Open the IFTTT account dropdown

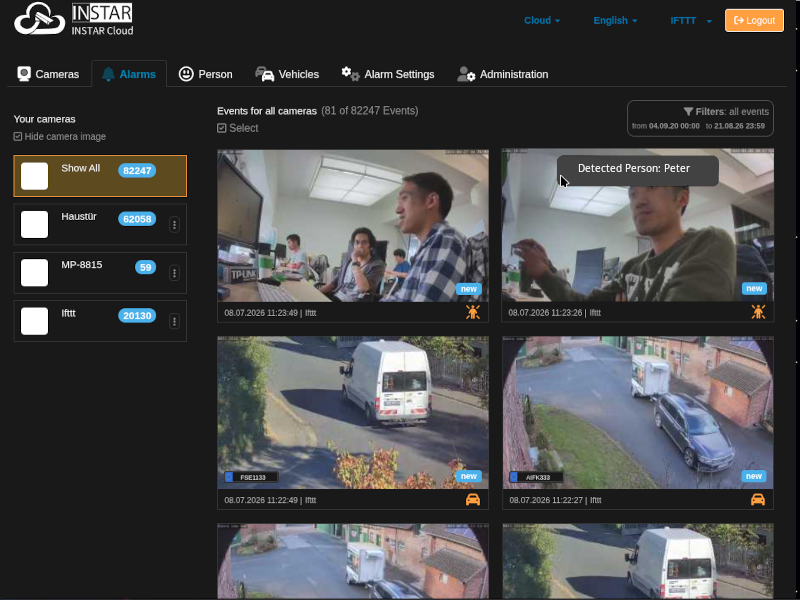point(691,20)
